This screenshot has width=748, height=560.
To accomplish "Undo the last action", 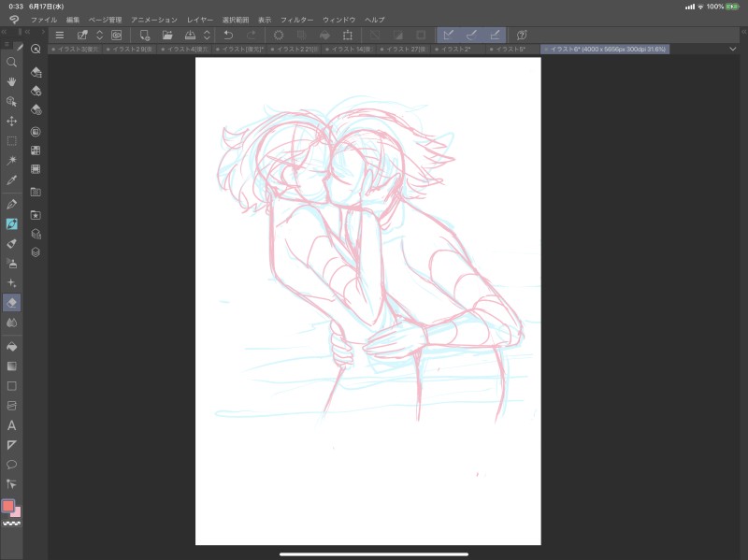I will pos(228,35).
